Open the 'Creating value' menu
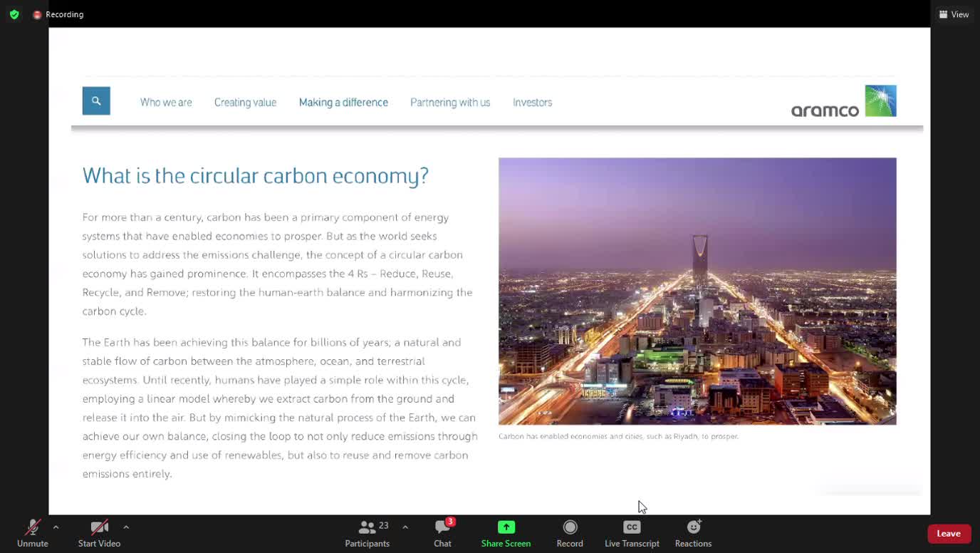 point(245,103)
